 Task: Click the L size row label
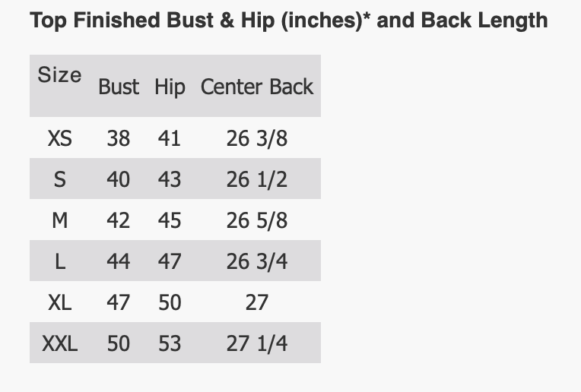(59, 261)
